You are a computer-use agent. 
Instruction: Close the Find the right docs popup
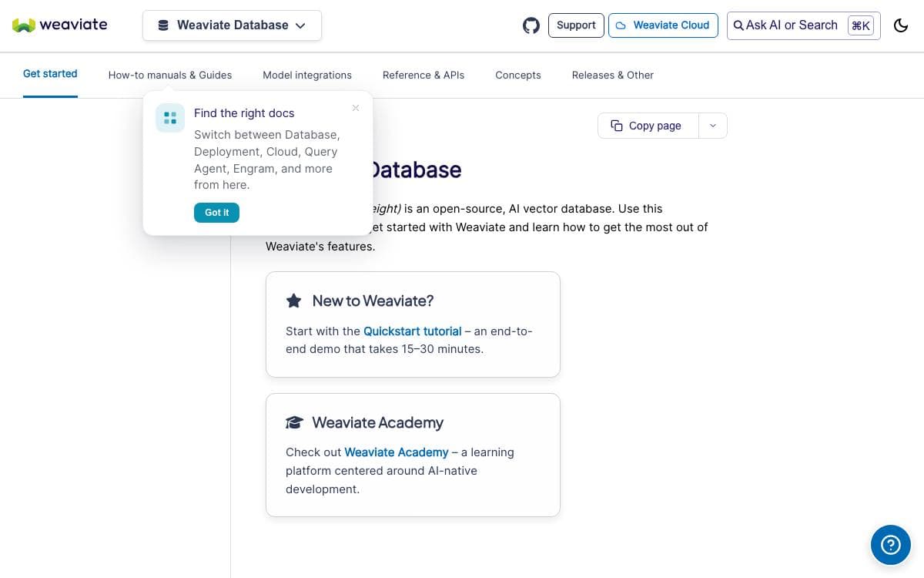coord(356,108)
